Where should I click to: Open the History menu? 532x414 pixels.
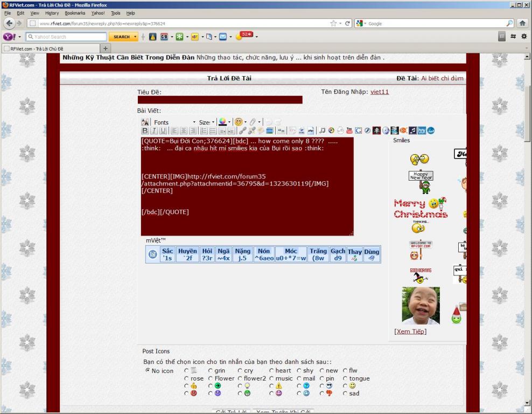(52, 13)
